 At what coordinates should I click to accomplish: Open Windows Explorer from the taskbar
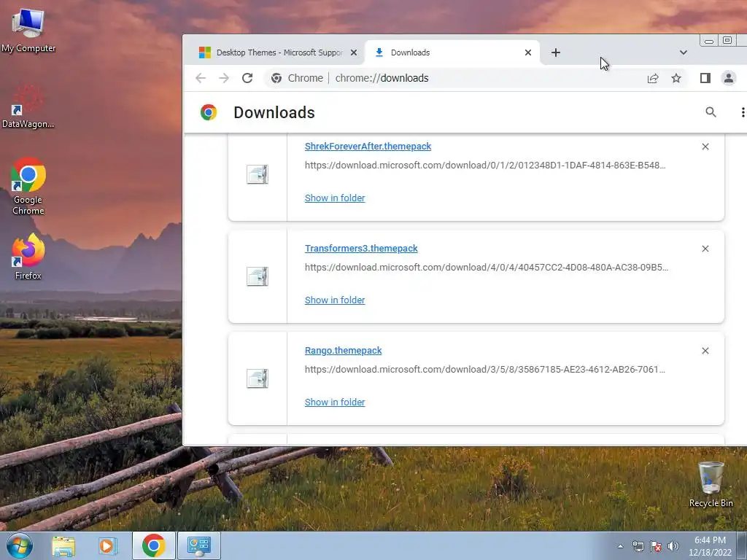63,545
